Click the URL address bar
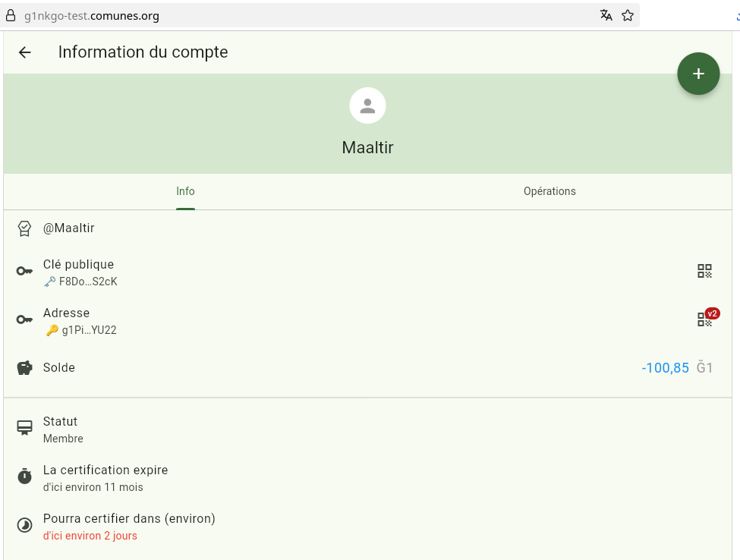 304,15
